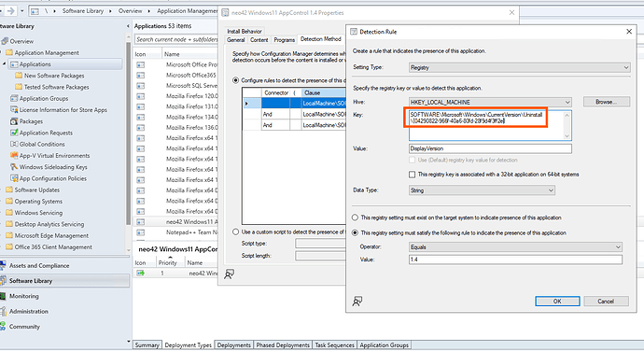
Task: Click Cancel in Detection Rule dialog
Action: (x=606, y=302)
